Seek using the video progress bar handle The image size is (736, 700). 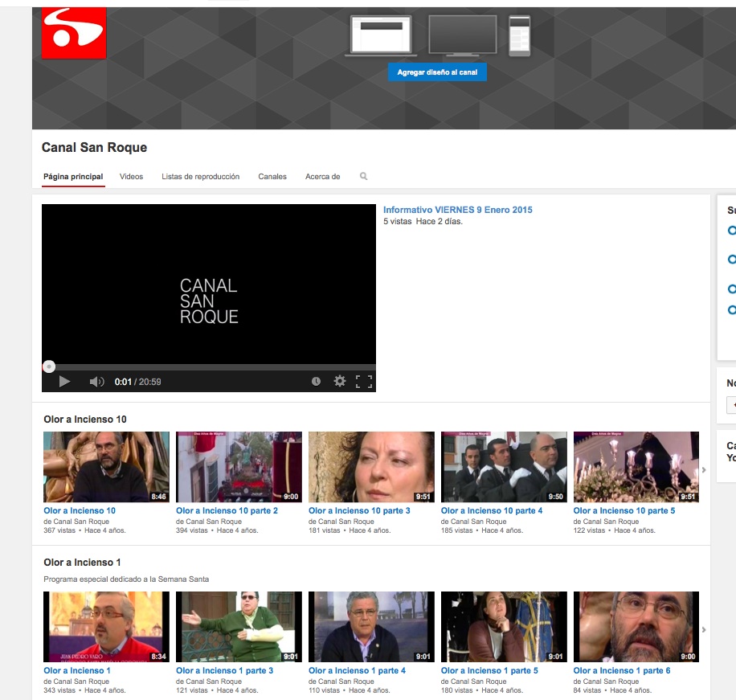pyautogui.click(x=49, y=366)
